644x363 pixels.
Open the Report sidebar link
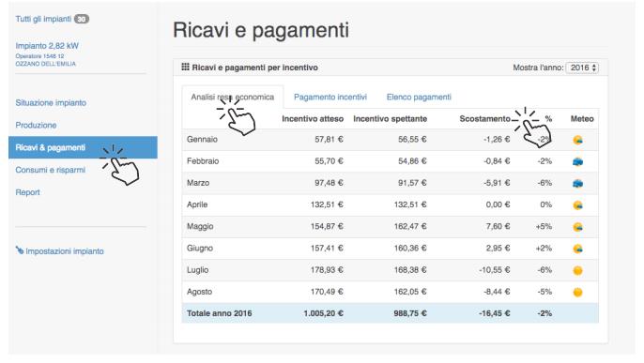pyautogui.click(x=27, y=192)
